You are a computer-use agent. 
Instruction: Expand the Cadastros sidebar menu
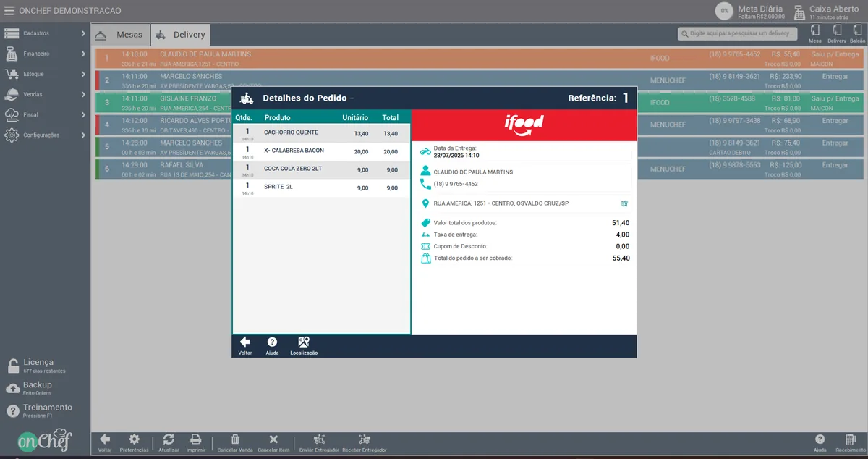point(45,33)
